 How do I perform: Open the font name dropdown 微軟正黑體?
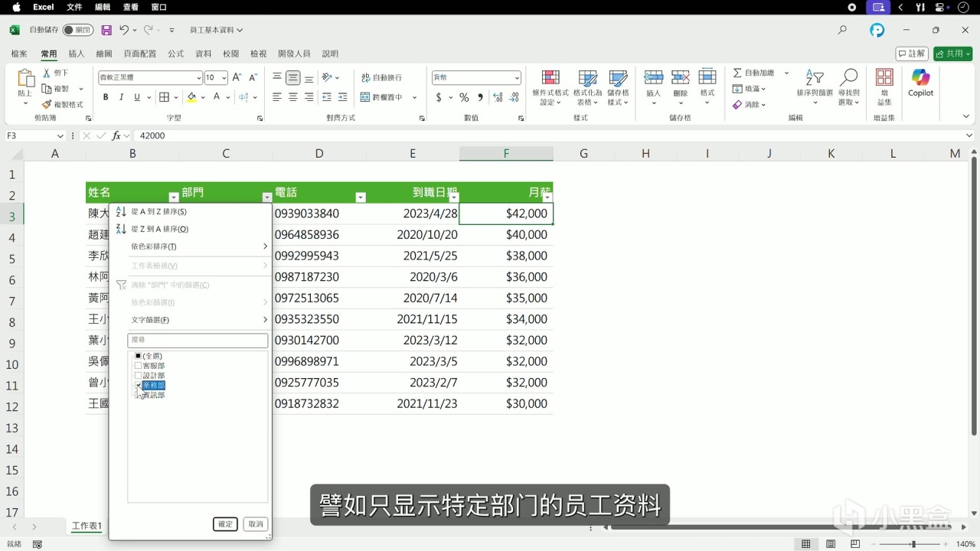(198, 77)
